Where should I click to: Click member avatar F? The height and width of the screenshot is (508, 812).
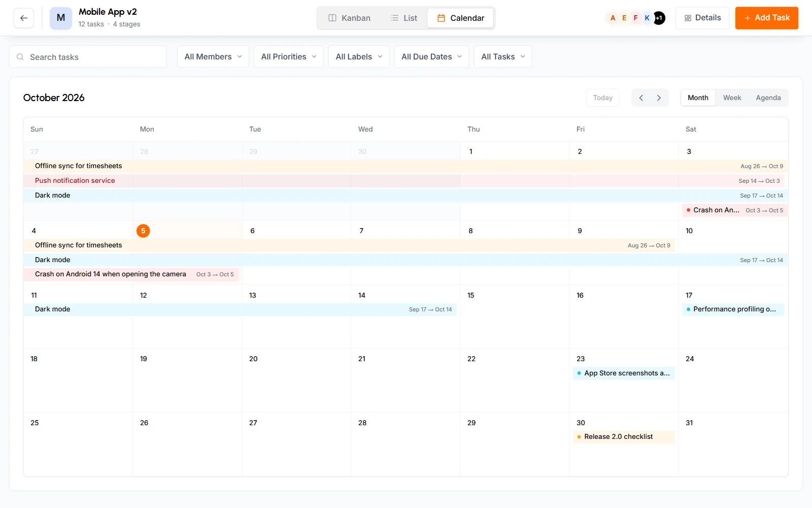point(635,18)
